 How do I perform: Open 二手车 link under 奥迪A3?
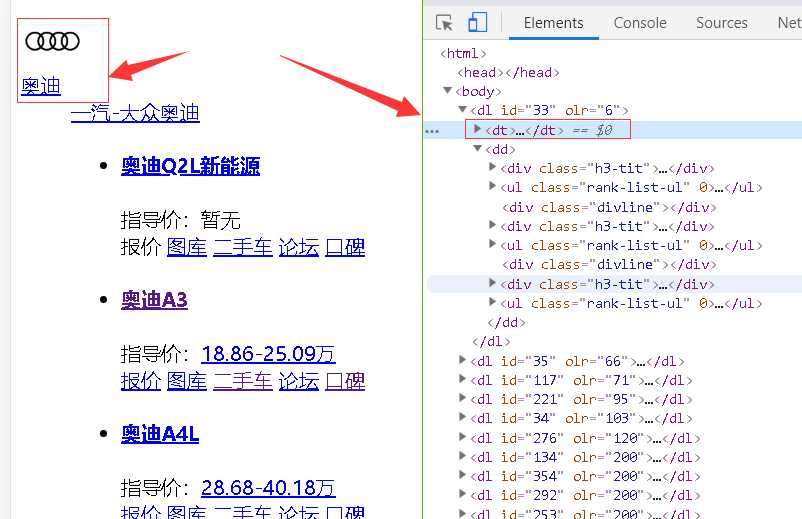pos(243,381)
